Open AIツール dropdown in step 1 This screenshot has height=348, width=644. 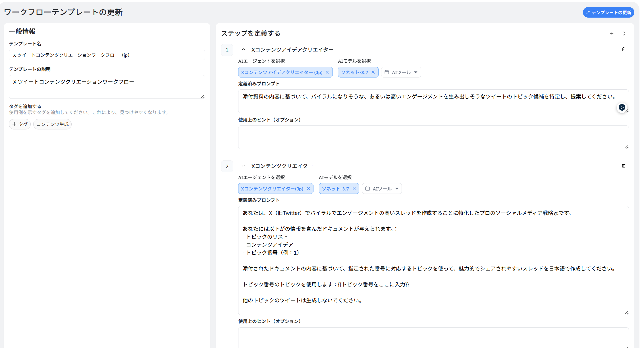coord(401,72)
